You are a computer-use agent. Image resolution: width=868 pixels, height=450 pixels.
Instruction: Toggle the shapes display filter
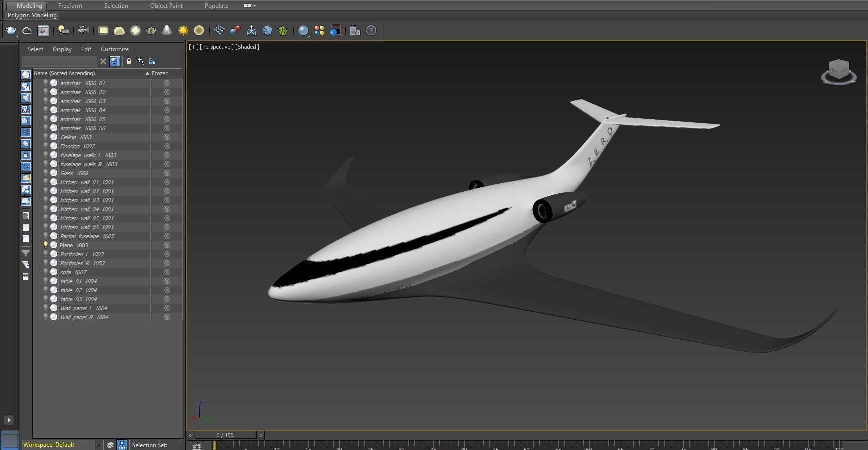point(26,86)
